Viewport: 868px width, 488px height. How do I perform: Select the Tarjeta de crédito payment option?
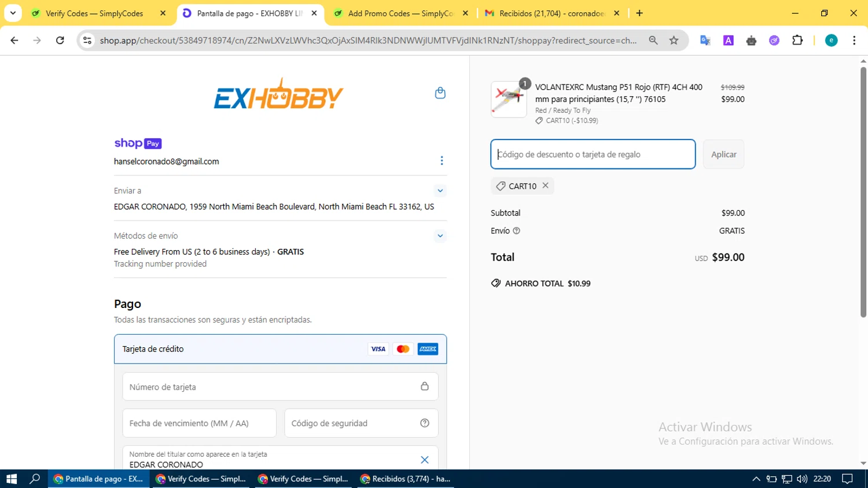click(x=280, y=349)
